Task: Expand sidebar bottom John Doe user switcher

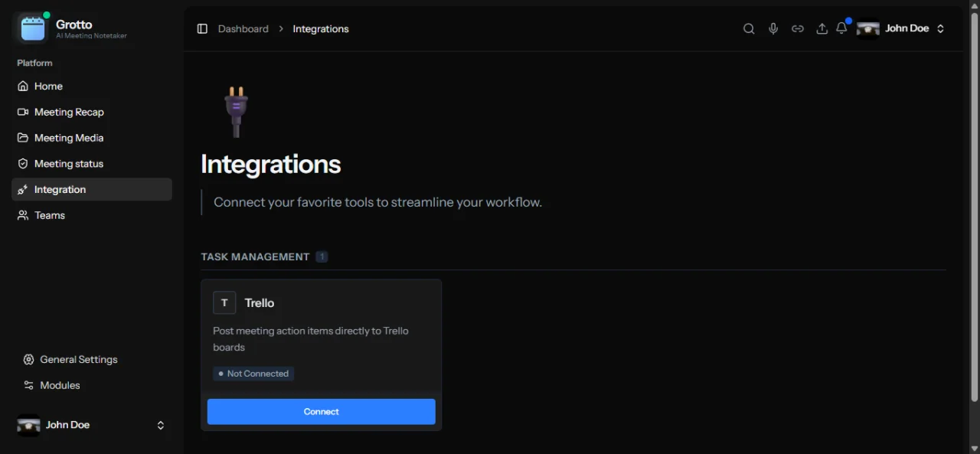Action: tap(92, 425)
